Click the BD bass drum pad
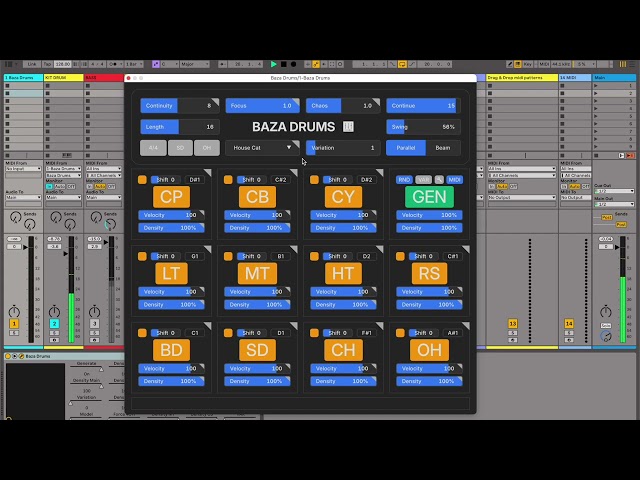Image resolution: width=640 pixels, height=480 pixels. (171, 350)
